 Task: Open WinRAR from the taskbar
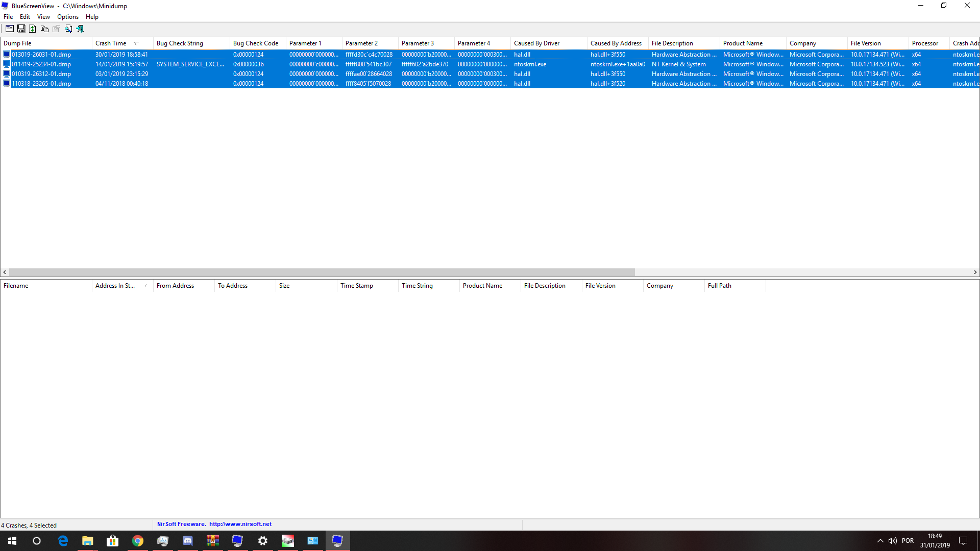[x=213, y=541]
